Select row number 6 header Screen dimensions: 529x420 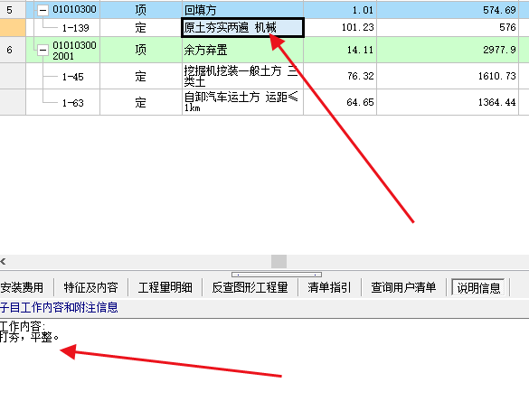(x=13, y=50)
